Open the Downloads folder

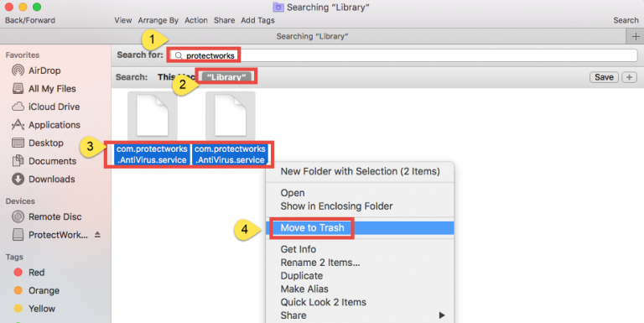43,180
